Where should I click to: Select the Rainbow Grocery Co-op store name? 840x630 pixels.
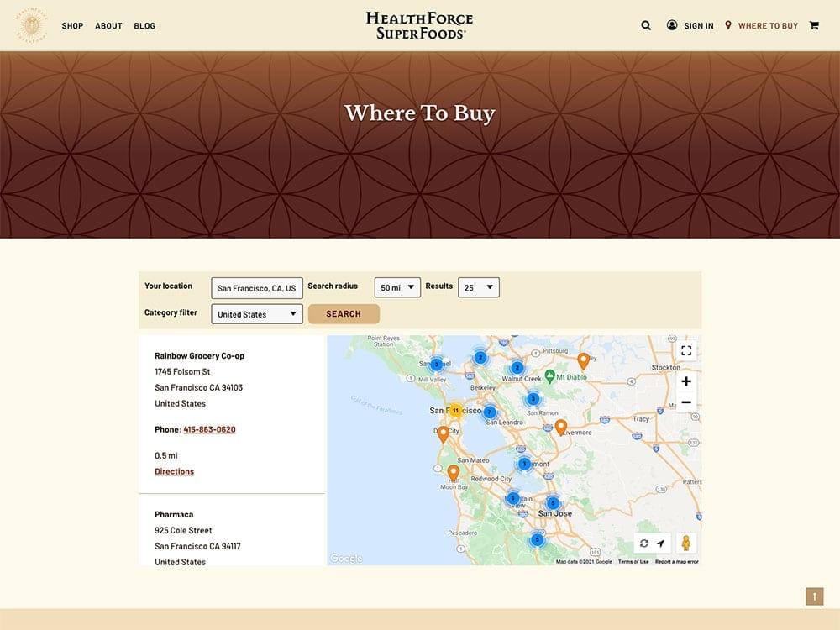click(199, 355)
